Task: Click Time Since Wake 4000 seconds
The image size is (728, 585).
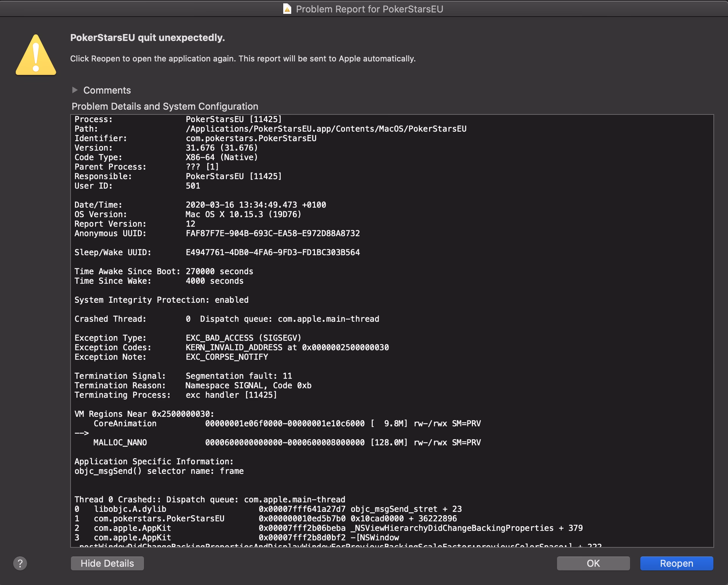Action: 159,281
